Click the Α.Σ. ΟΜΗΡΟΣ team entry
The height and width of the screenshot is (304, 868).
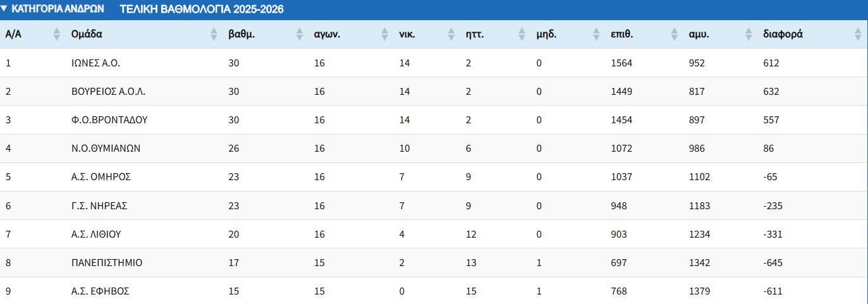coord(101,177)
